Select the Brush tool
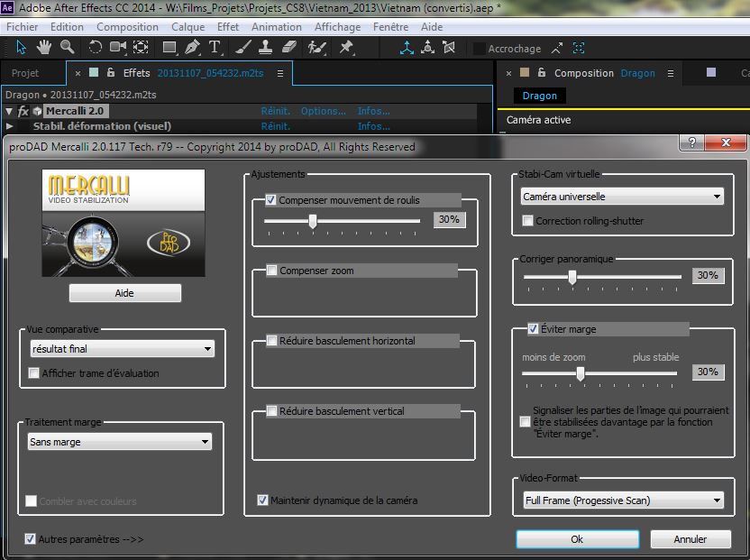This screenshot has width=750, height=560. pos(243,48)
